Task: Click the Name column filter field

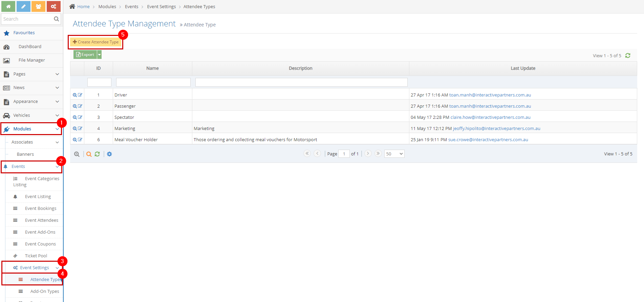Action: click(x=153, y=82)
